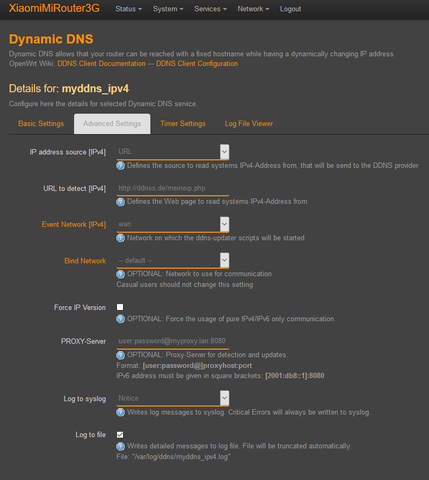Click the PROXY-Server input field
The width and height of the screenshot is (429, 480).
pos(173,341)
